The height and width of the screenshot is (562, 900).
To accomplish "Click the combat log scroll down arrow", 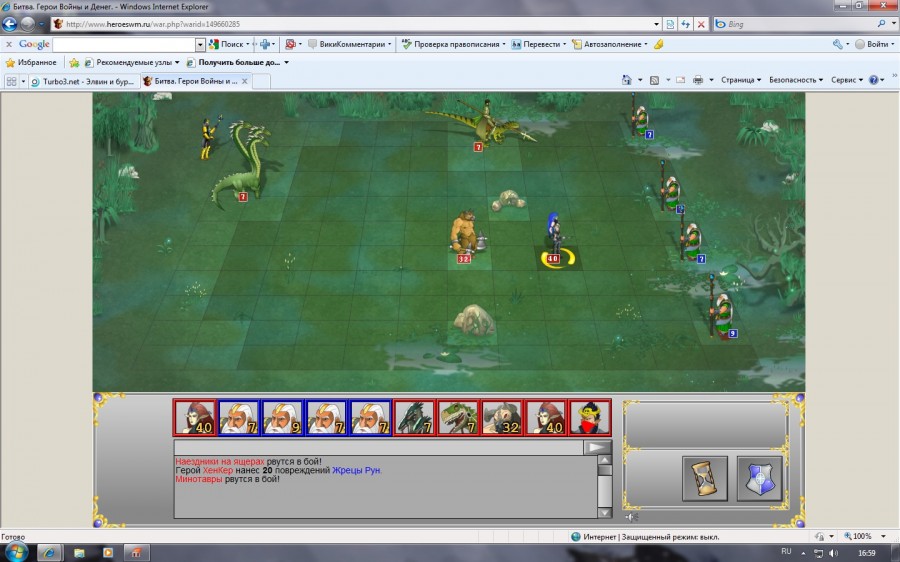I will [x=604, y=512].
